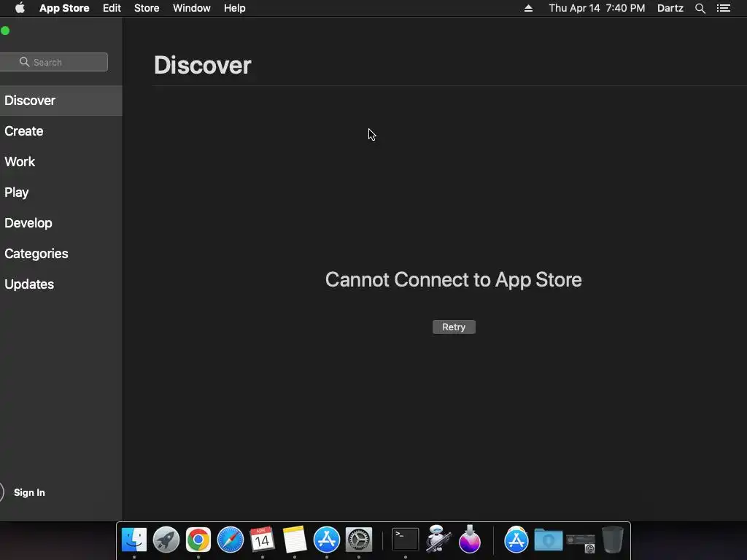Click the green zoom window button
747x560 pixels.
[x=5, y=31]
